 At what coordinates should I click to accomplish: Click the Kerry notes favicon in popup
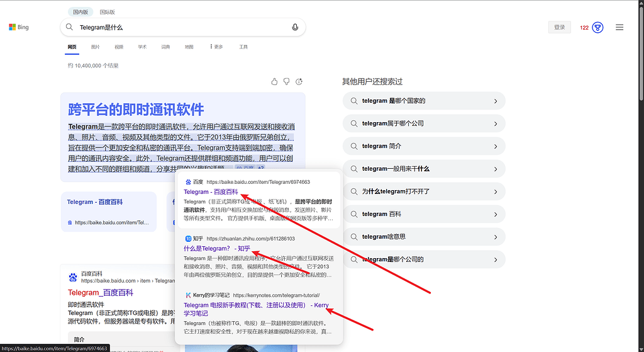tap(188, 295)
